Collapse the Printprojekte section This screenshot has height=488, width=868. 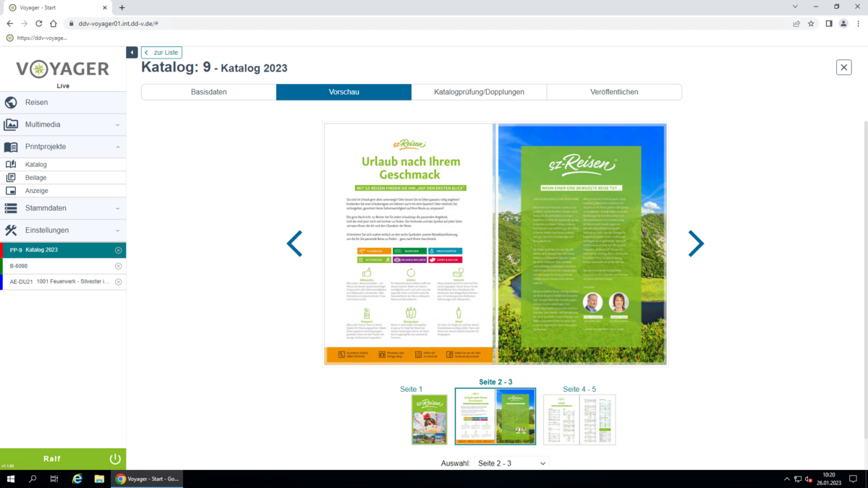point(63,147)
